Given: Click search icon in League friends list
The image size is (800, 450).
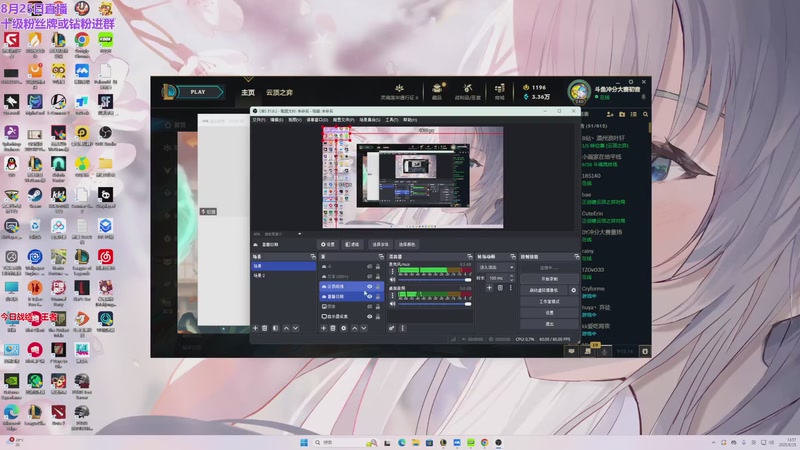Looking at the screenshot, I should click(x=645, y=114).
